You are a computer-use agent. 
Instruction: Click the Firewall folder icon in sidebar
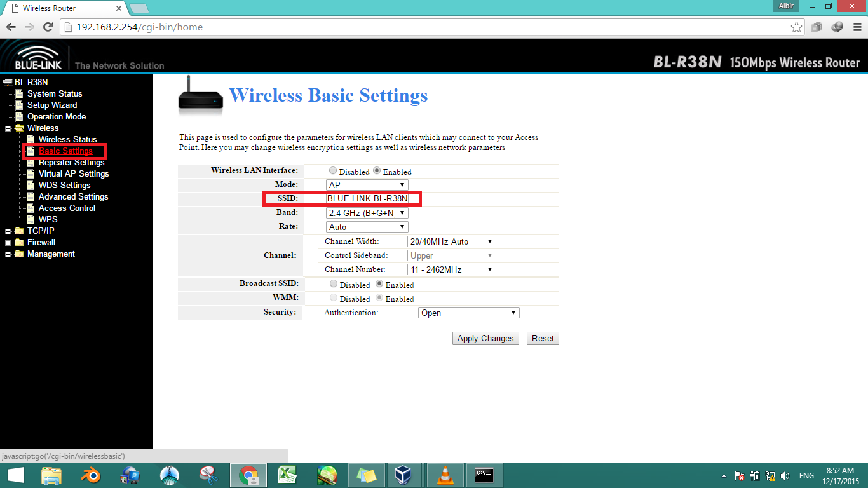(19, 242)
